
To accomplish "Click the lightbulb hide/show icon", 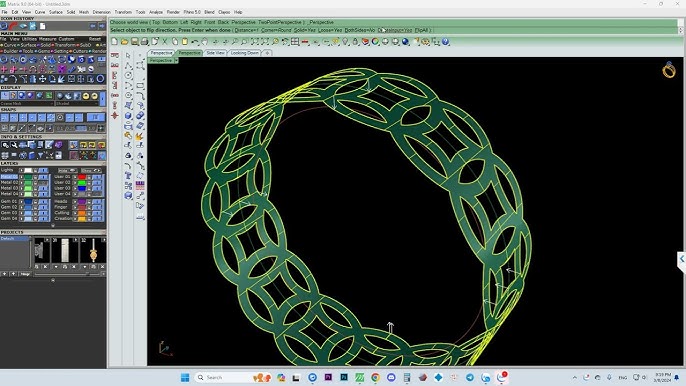I will [x=345, y=42].
